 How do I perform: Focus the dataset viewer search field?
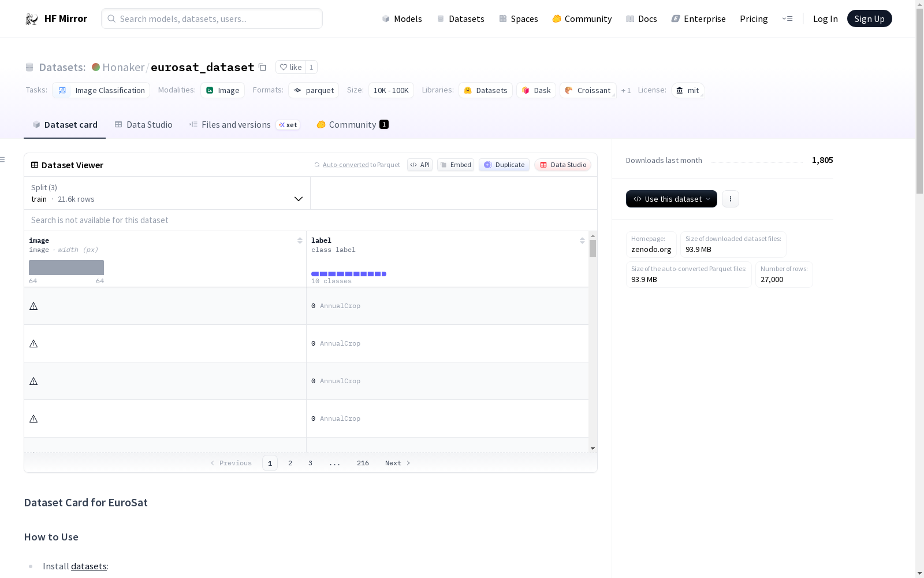311,220
